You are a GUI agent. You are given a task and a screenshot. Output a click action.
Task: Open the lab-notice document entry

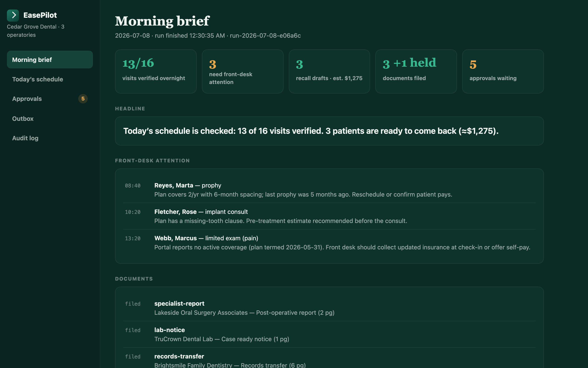click(329, 334)
